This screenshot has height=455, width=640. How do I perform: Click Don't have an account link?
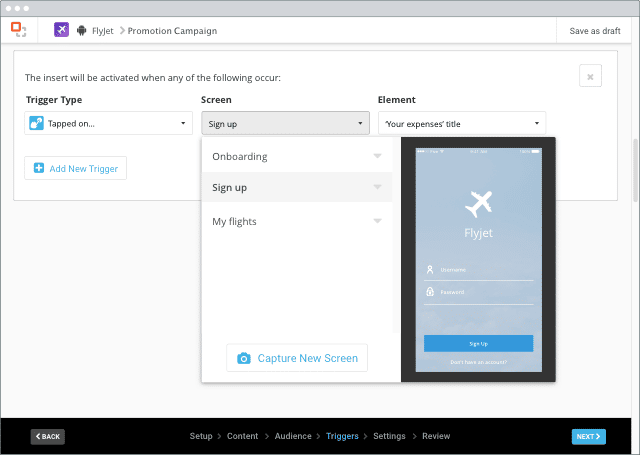pos(478,362)
